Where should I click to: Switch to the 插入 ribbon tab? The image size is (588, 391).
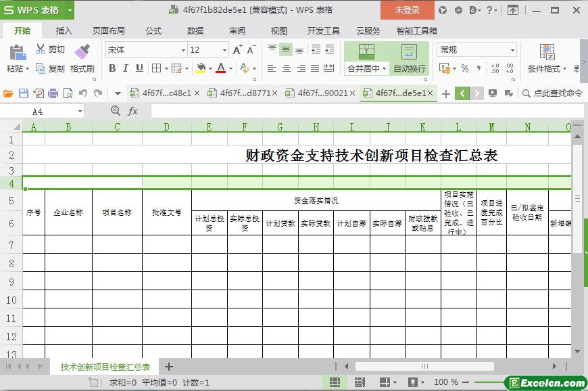coord(64,30)
